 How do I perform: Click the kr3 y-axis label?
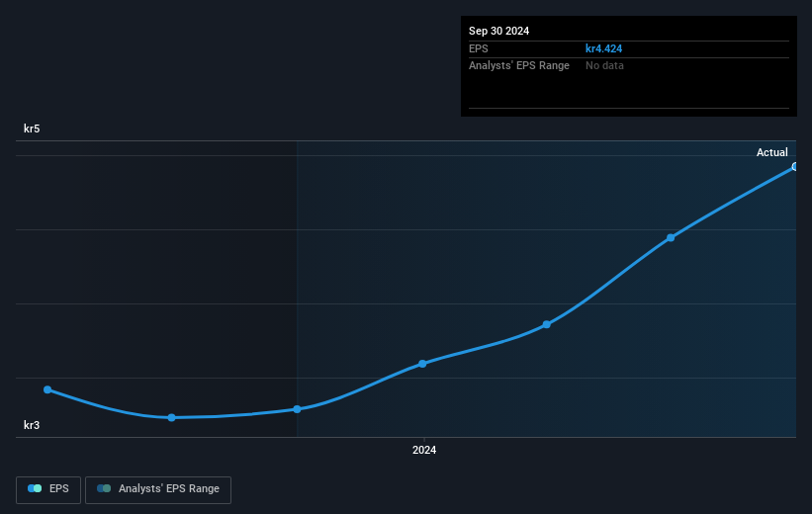coord(32,425)
